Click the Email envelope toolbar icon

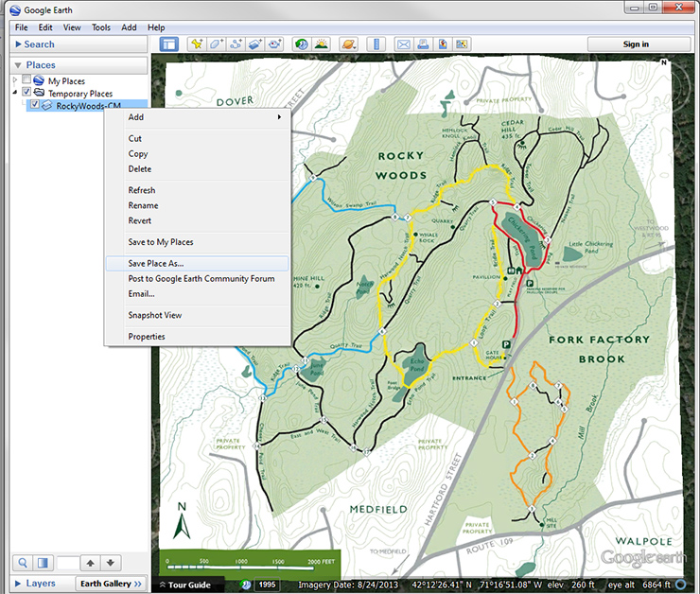(x=402, y=44)
